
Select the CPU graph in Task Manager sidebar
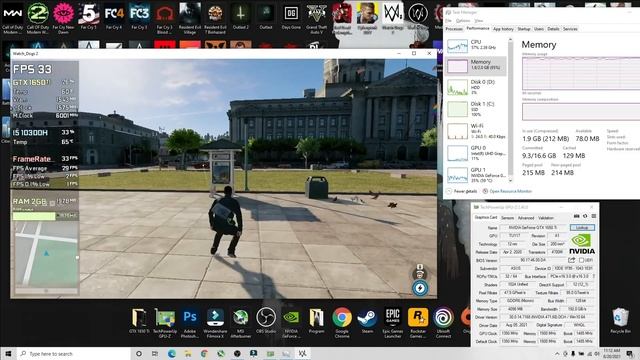point(476,45)
